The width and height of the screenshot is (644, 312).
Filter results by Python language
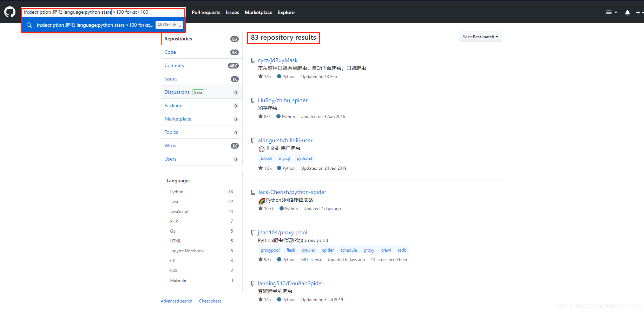[202, 192]
